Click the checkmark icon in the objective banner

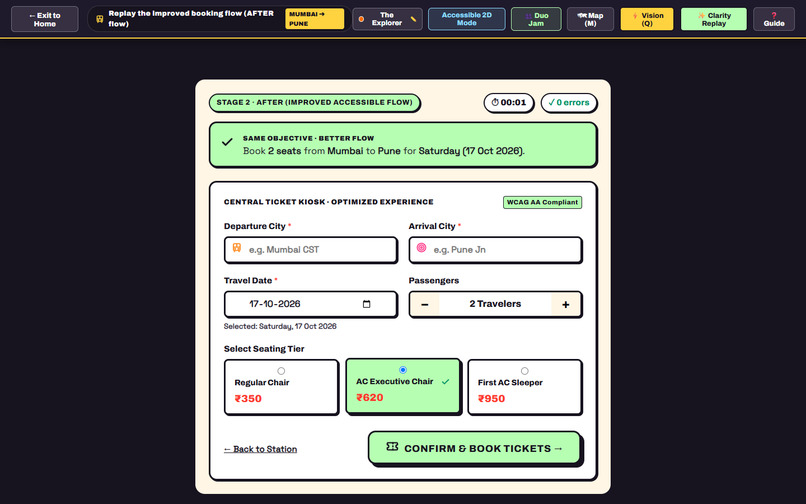tap(227, 142)
